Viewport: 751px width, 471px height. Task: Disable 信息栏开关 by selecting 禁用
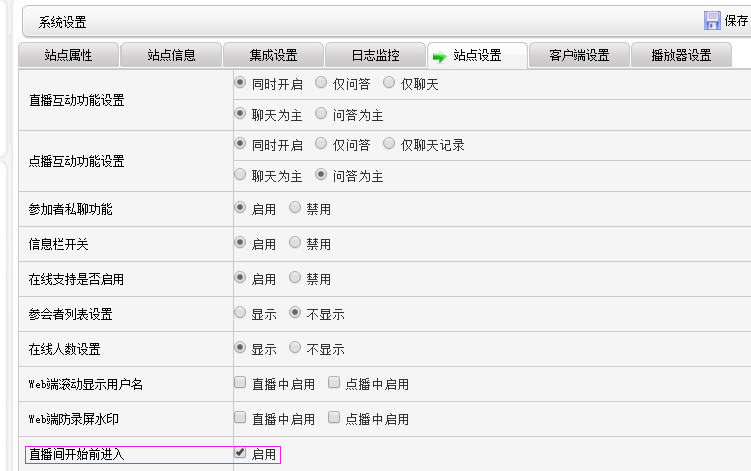tap(295, 243)
